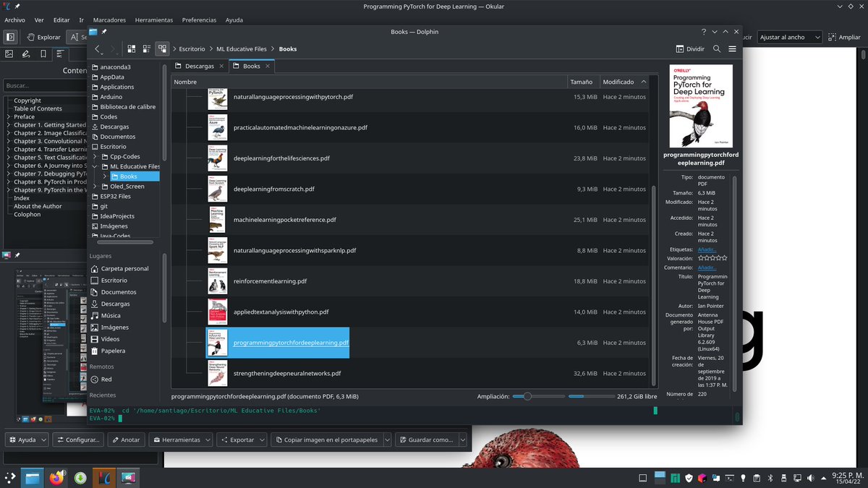
Task: Sort files by the Tamaño column header
Action: (x=582, y=82)
